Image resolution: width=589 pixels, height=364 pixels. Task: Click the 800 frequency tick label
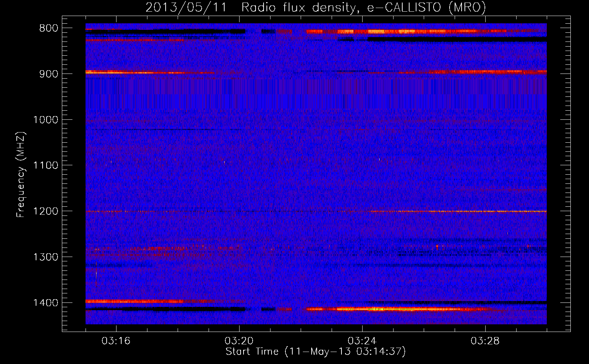point(49,28)
